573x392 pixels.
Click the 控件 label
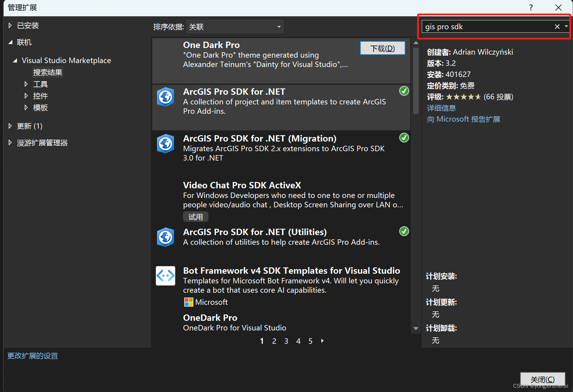pos(40,96)
